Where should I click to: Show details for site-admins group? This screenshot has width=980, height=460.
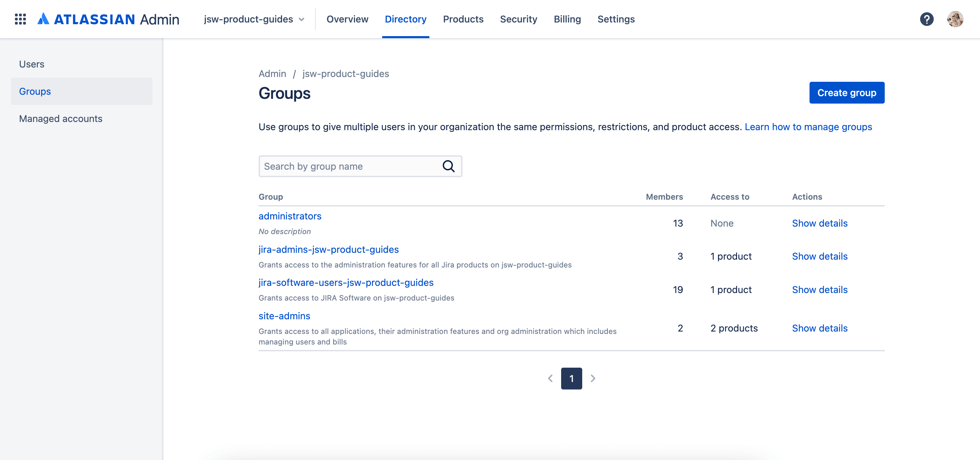click(819, 327)
